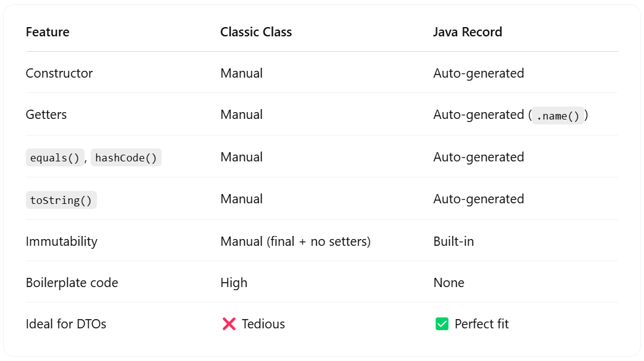Click the Boilerplate code row label
The height and width of the screenshot is (361, 644).
pyautogui.click(x=72, y=283)
